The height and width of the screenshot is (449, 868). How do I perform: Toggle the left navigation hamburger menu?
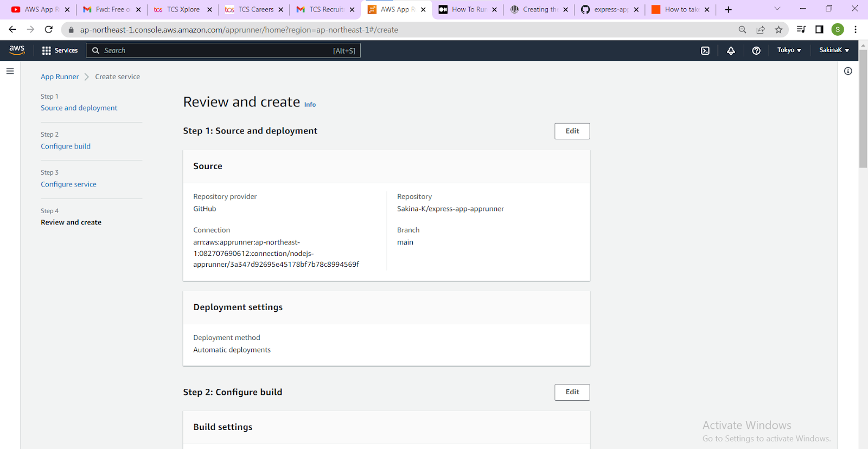(x=10, y=71)
